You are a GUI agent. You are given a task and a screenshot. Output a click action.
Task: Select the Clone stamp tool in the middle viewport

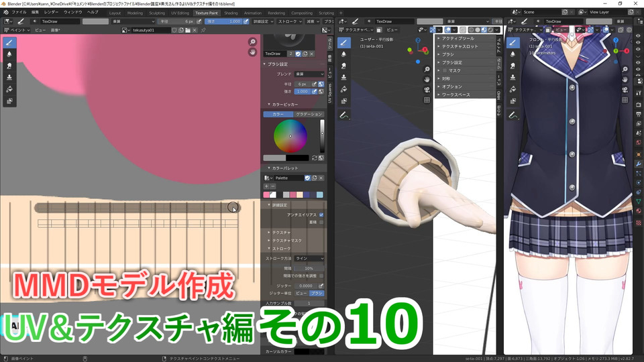pyautogui.click(x=343, y=78)
